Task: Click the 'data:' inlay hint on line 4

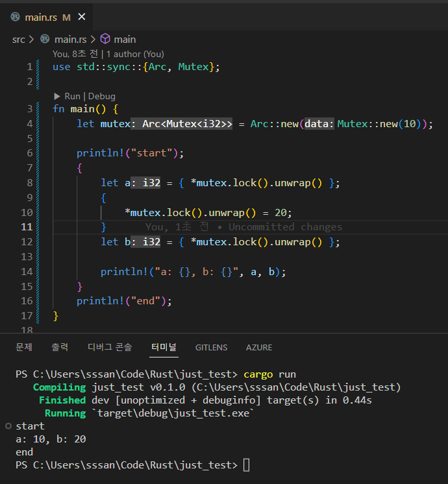Action: click(319, 123)
